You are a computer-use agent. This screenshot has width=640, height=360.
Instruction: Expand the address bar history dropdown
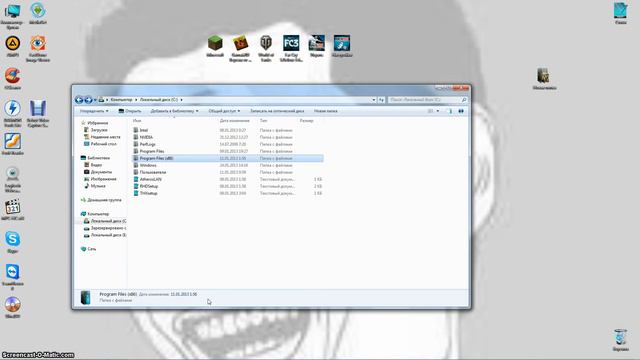point(373,100)
